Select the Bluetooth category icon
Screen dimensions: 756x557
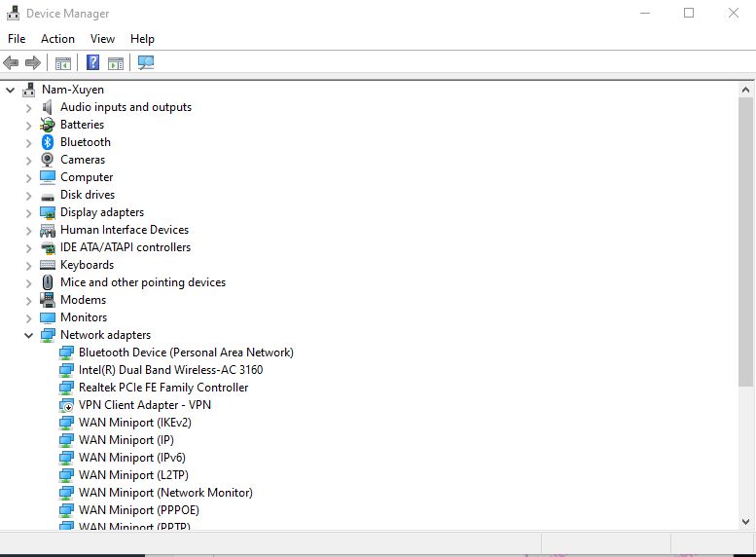click(x=48, y=142)
